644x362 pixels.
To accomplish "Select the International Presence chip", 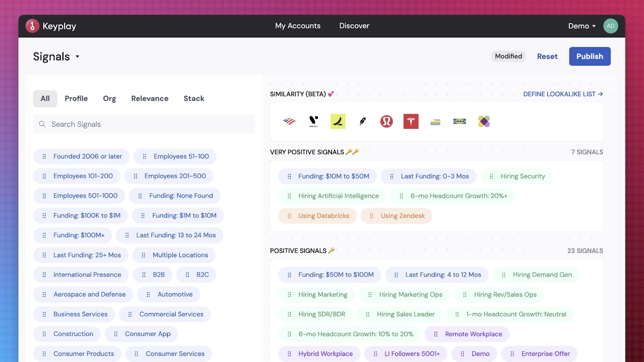I will pos(81,275).
